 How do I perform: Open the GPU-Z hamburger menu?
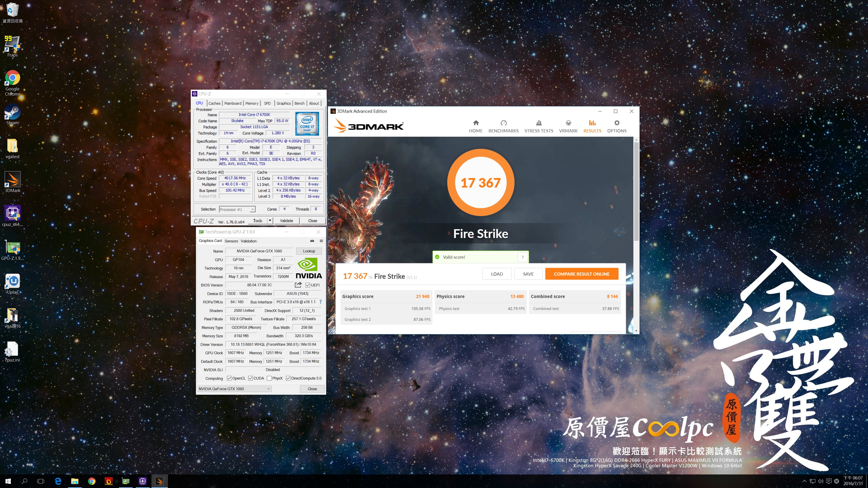pyautogui.click(x=321, y=241)
